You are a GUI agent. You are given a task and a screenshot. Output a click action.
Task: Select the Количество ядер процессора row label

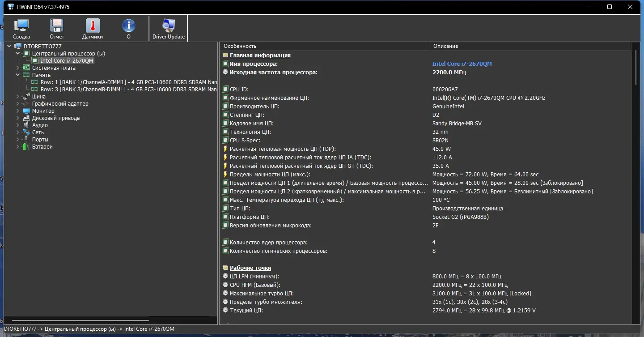click(x=269, y=242)
